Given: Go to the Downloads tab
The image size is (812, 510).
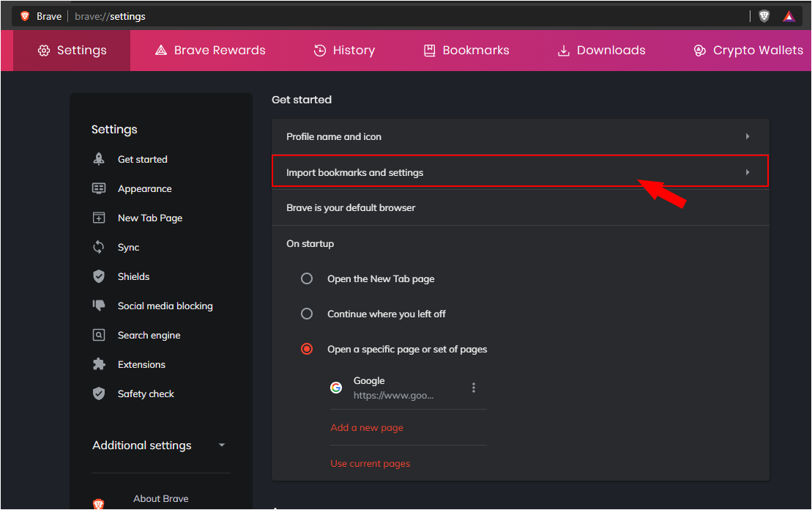Looking at the screenshot, I should tap(601, 51).
